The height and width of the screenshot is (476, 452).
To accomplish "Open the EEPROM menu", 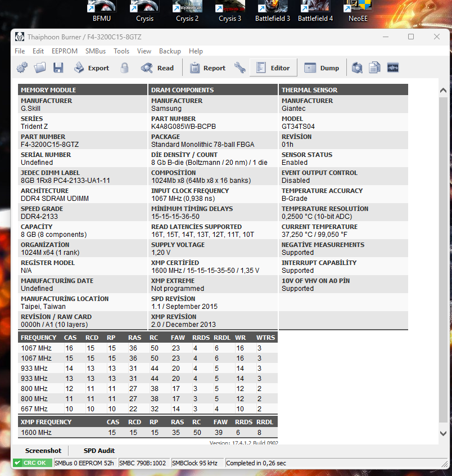I will [65, 51].
